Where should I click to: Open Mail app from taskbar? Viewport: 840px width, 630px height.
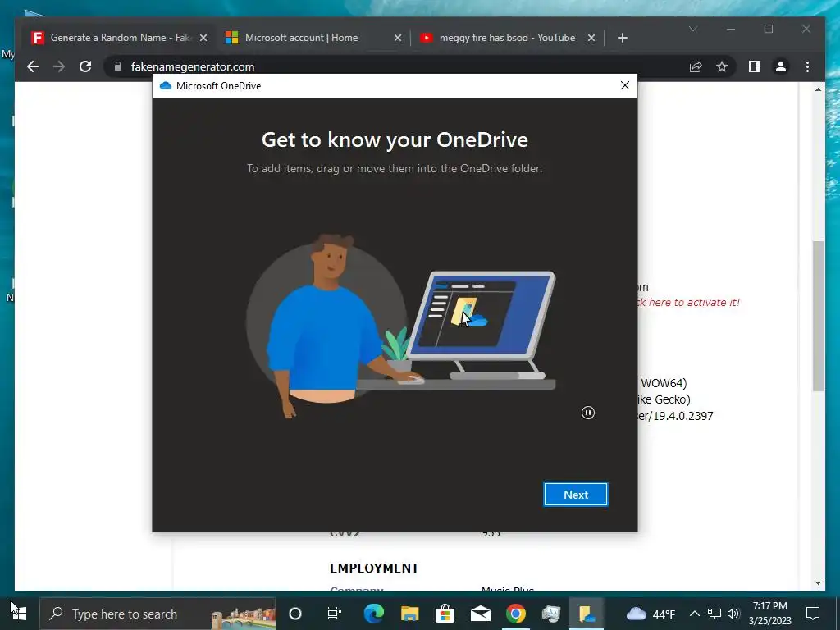pos(481,614)
